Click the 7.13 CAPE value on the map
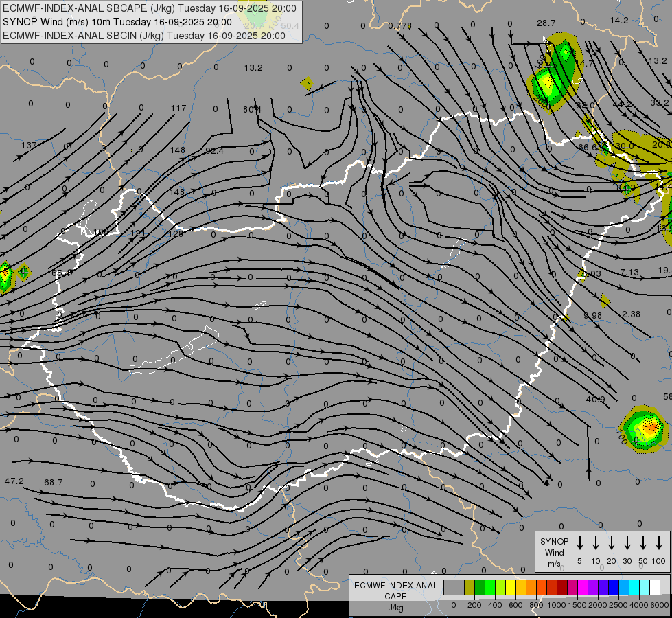Image resolution: width=672 pixels, height=618 pixels. coord(629,273)
